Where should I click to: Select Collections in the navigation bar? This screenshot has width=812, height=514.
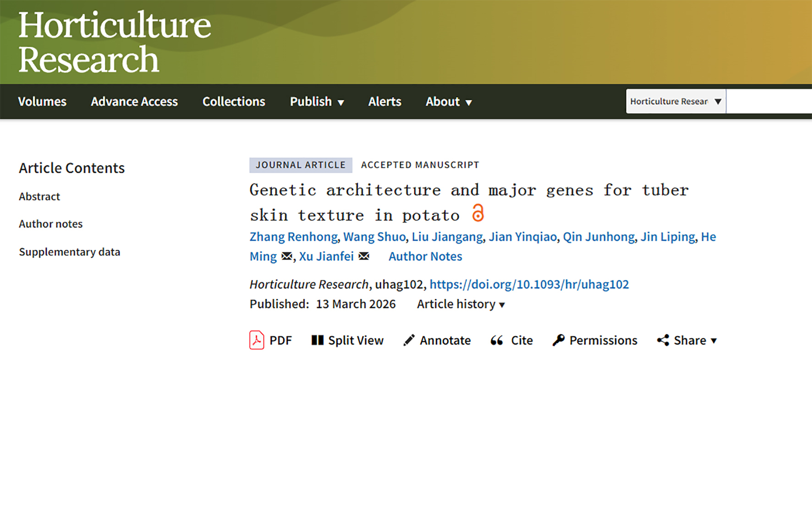point(234,102)
